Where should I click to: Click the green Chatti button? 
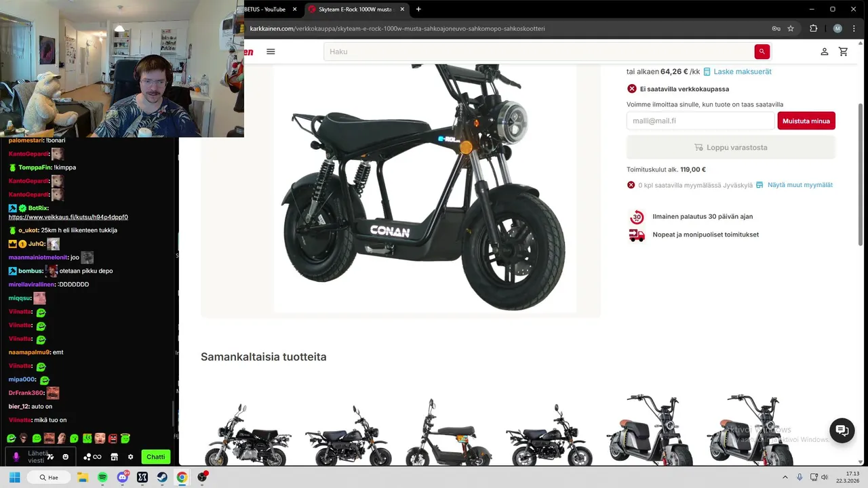[x=156, y=457]
